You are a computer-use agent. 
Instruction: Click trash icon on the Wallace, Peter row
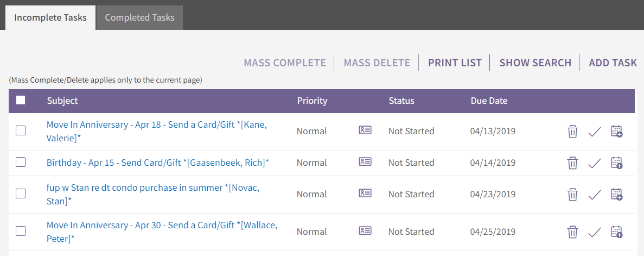(572, 232)
